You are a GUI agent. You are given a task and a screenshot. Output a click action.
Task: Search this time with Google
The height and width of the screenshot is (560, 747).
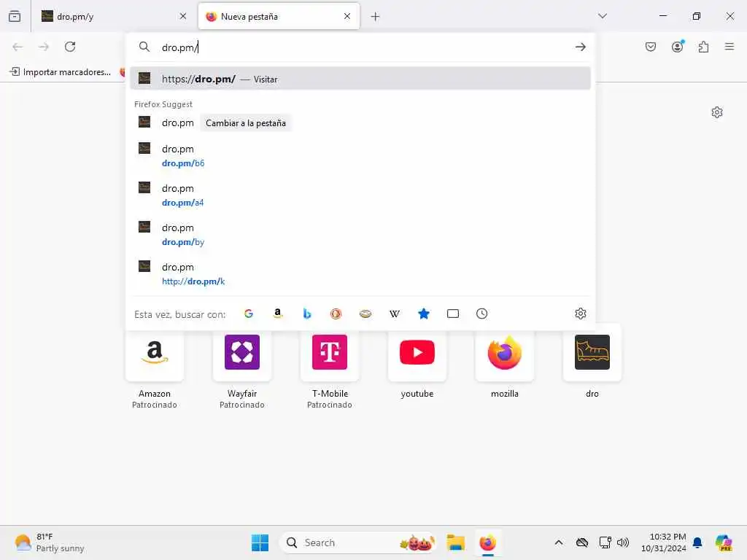pyautogui.click(x=249, y=314)
